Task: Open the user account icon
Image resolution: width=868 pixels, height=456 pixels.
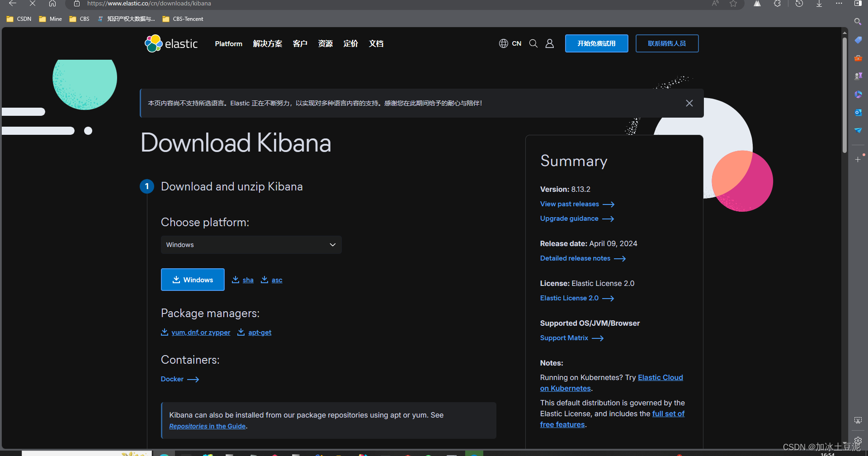Action: coord(550,43)
